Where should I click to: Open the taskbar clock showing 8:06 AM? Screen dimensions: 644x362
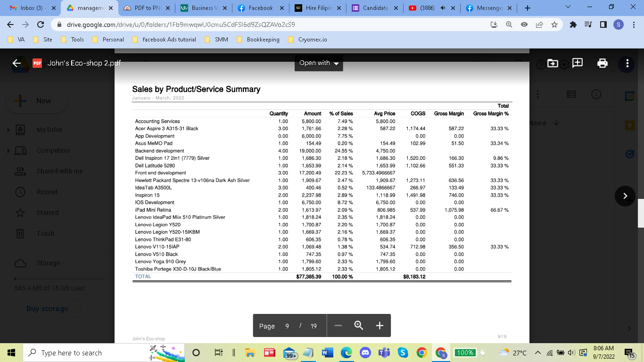pos(604,353)
